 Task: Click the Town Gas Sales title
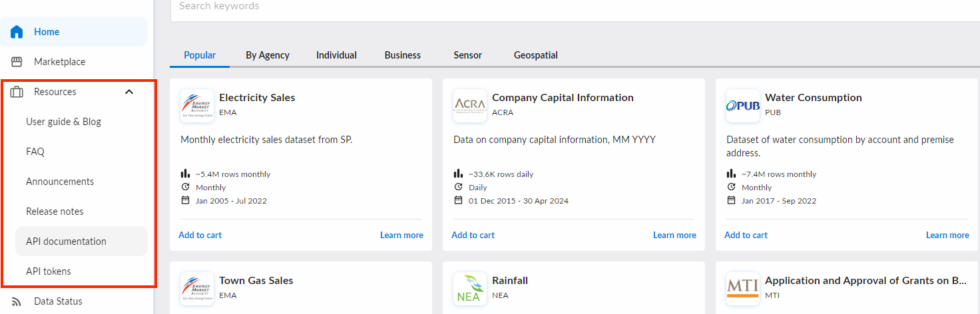coord(256,281)
